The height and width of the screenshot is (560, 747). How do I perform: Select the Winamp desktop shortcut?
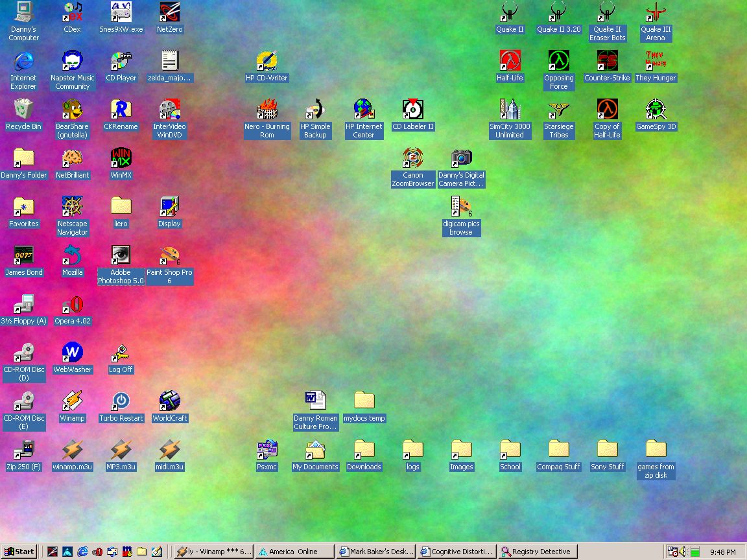[x=72, y=401]
